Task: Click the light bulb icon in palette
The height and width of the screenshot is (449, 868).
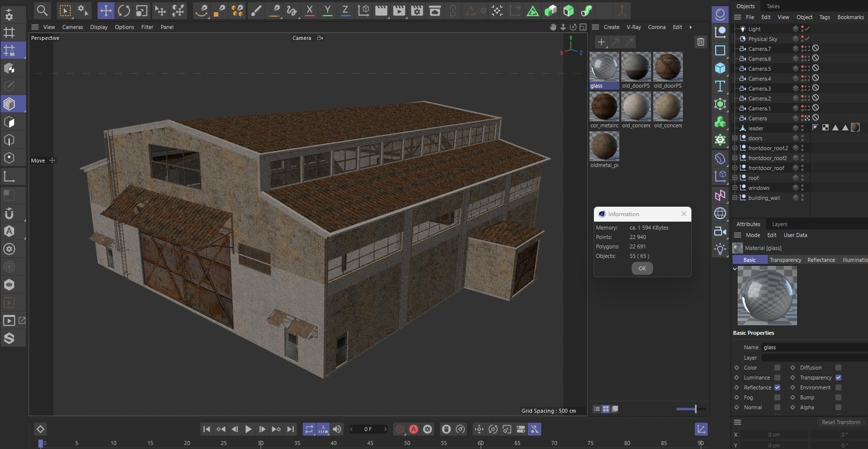Action: click(x=720, y=249)
